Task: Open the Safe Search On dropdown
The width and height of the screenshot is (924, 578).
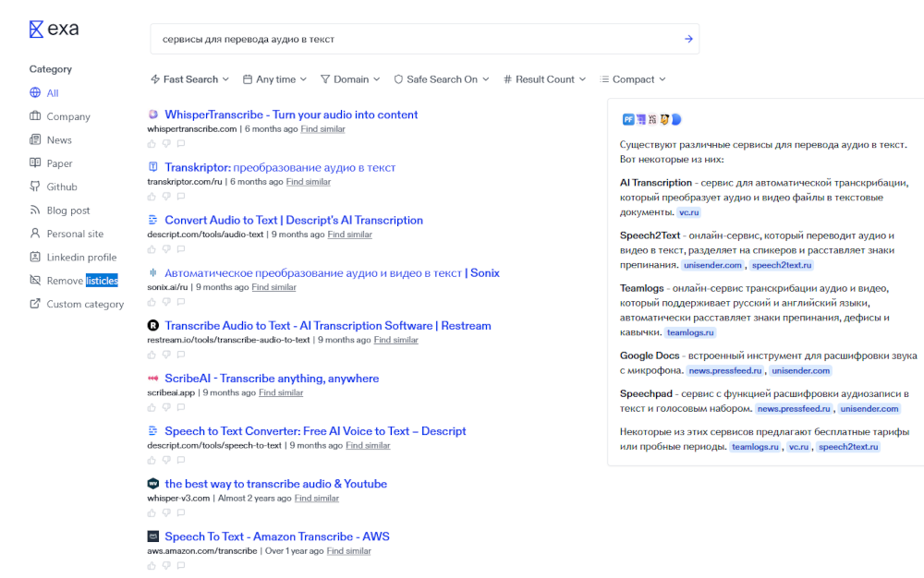Action: pos(442,79)
